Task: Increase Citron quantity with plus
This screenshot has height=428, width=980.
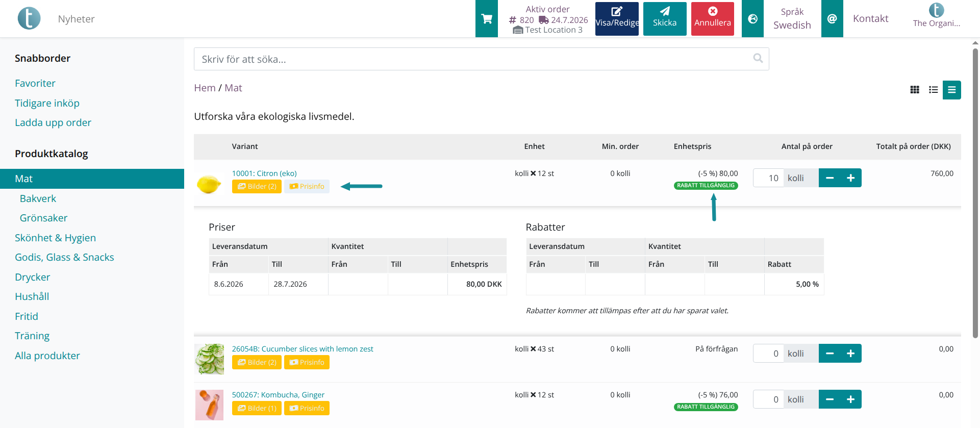Action: [x=851, y=178]
